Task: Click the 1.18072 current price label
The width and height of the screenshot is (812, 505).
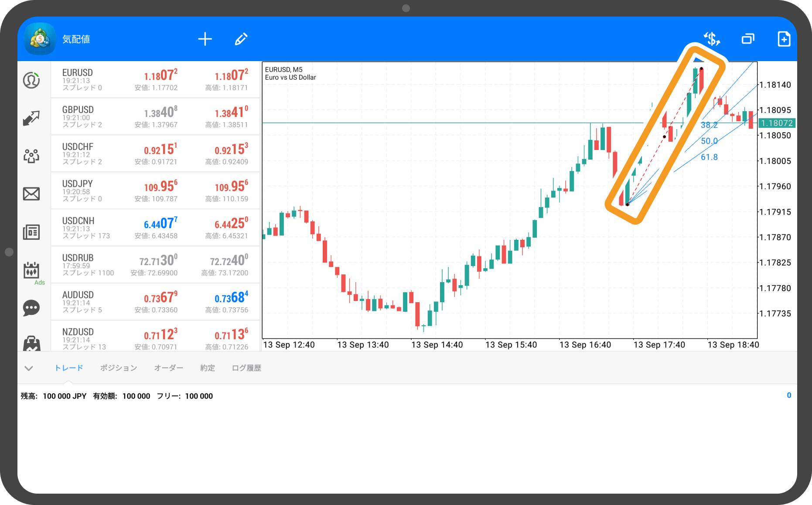Action: [x=777, y=123]
